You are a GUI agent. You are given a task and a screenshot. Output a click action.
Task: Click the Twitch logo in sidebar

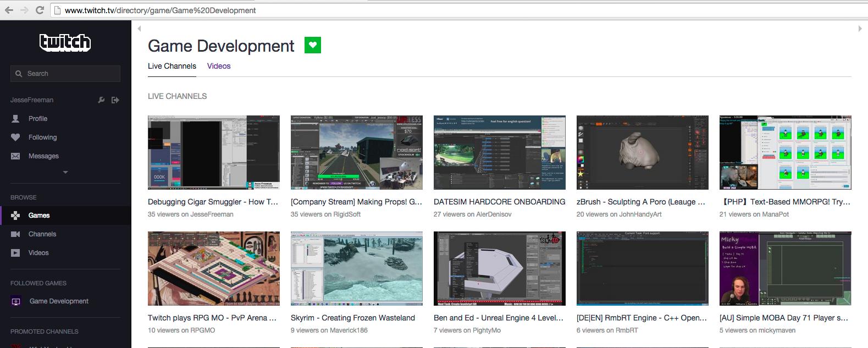pos(65,43)
